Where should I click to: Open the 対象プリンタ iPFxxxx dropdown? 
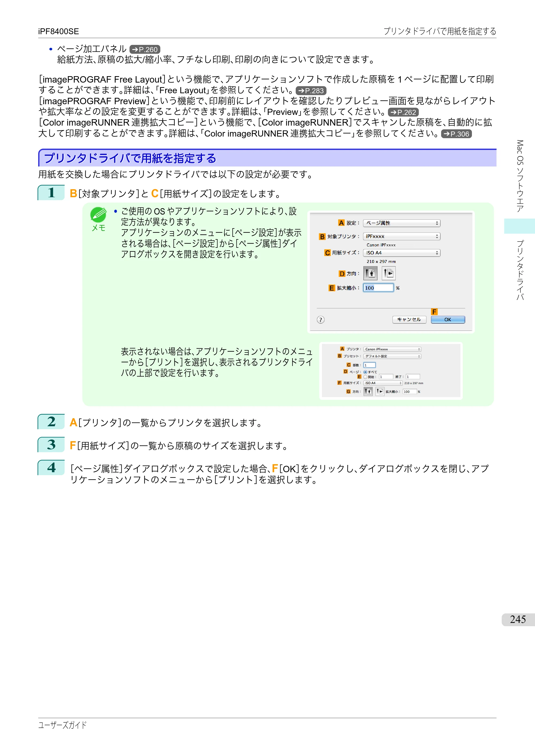click(402, 237)
